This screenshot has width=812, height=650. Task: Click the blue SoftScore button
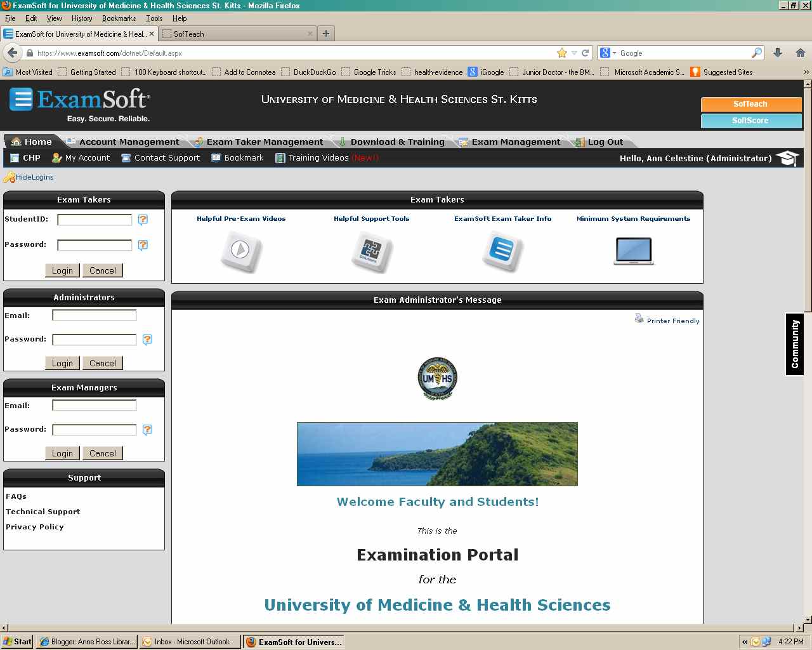pos(750,121)
